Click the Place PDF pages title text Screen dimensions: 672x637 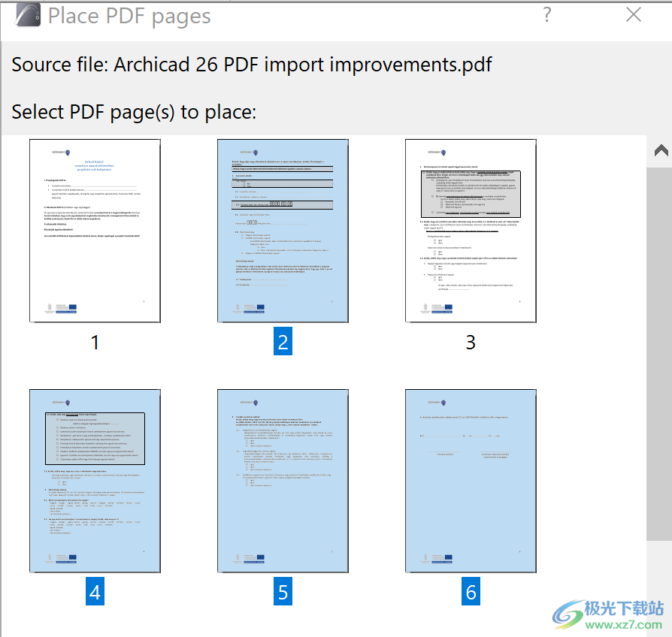point(128,15)
